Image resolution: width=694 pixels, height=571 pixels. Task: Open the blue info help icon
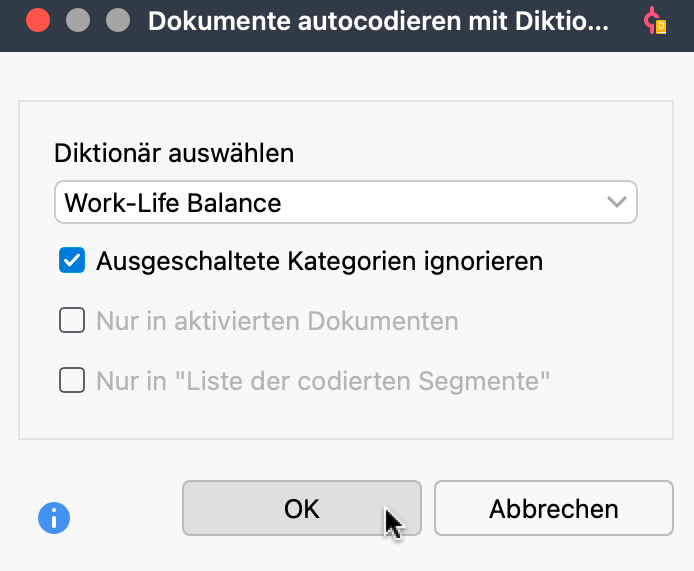(x=53, y=517)
